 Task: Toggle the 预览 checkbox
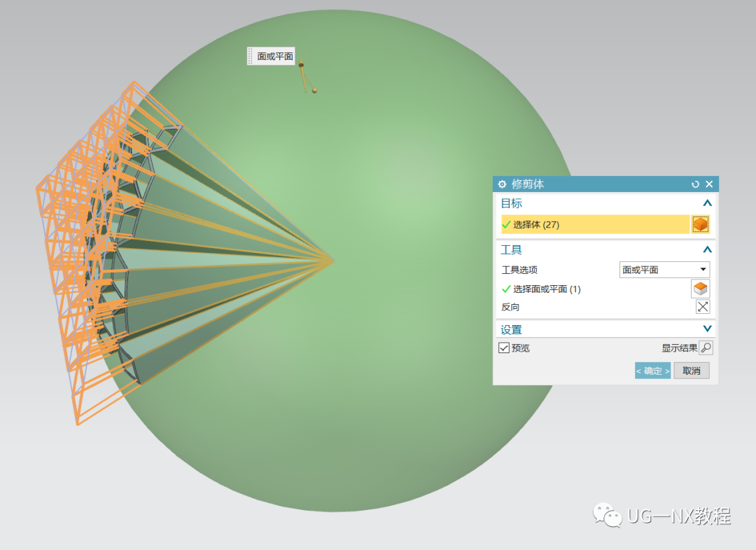(x=504, y=348)
